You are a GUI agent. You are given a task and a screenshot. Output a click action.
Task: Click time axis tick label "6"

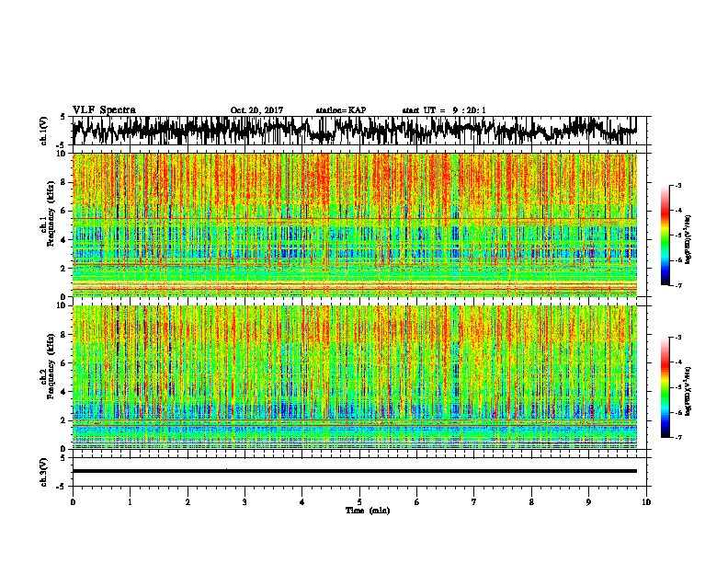417,502
